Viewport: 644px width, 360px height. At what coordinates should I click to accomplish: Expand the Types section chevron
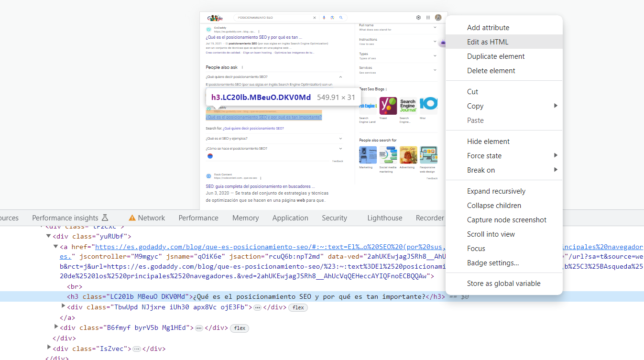tap(435, 56)
